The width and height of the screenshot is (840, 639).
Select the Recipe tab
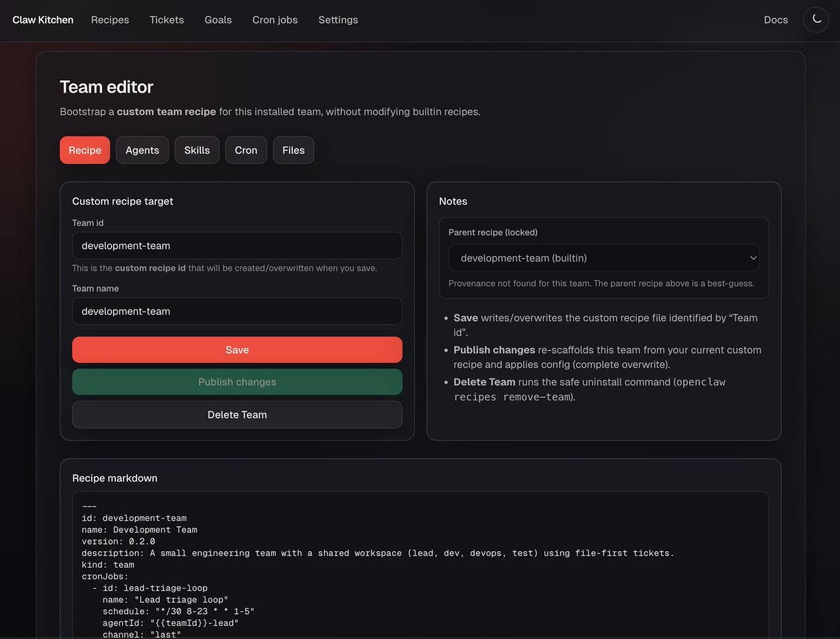85,150
